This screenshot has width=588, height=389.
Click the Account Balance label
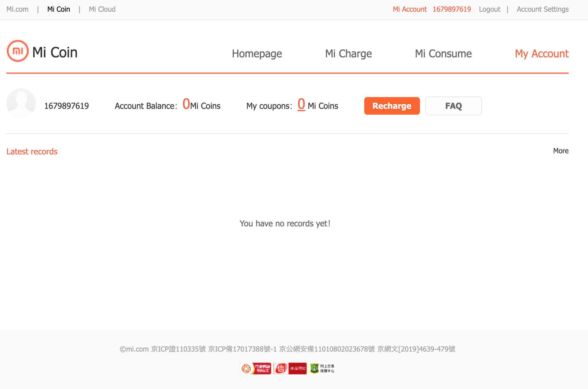click(146, 106)
